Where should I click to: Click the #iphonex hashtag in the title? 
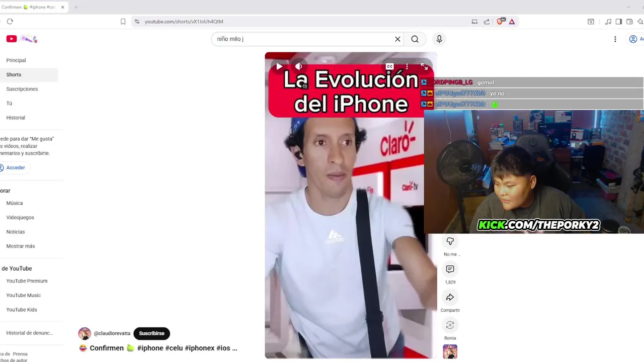tap(200, 348)
